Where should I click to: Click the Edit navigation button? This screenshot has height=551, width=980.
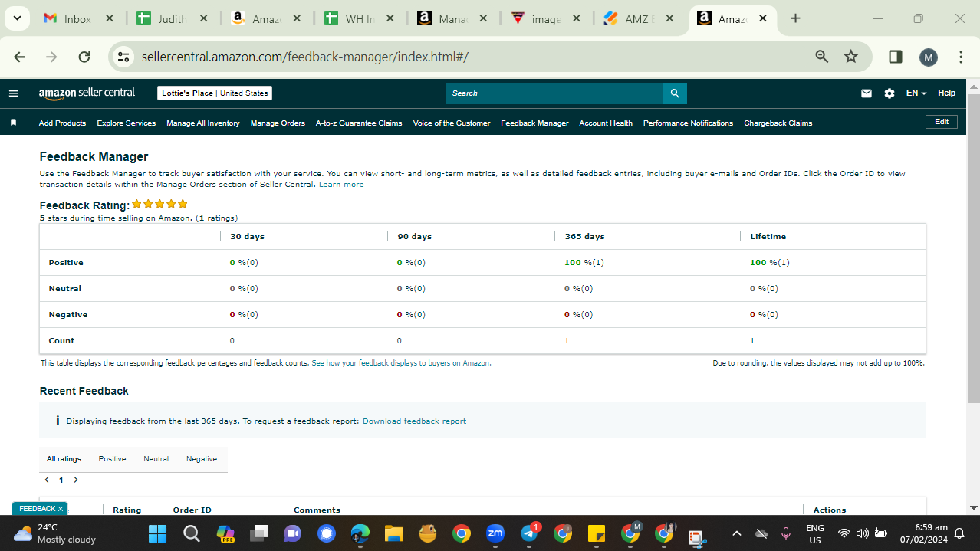pos(942,122)
